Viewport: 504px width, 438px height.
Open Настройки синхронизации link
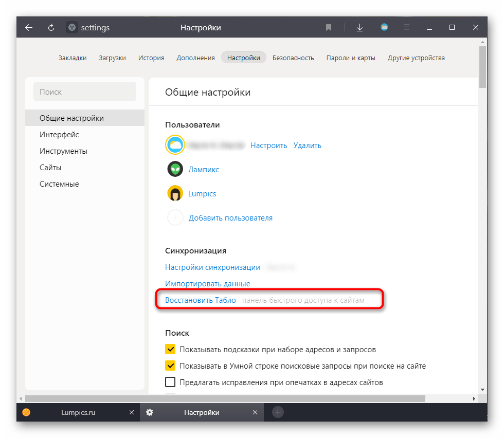(x=212, y=267)
